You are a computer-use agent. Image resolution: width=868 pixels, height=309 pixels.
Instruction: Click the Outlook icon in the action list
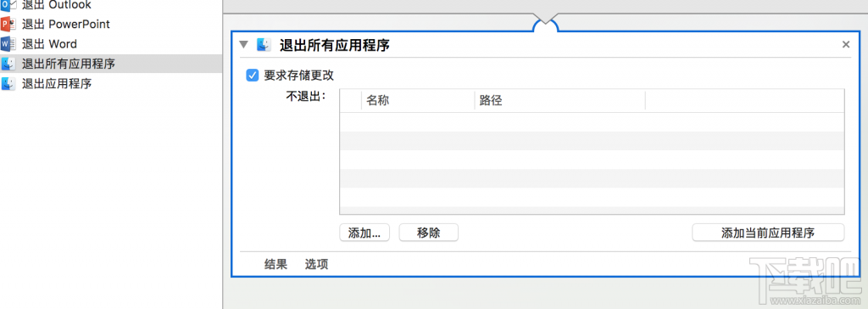[8, 5]
